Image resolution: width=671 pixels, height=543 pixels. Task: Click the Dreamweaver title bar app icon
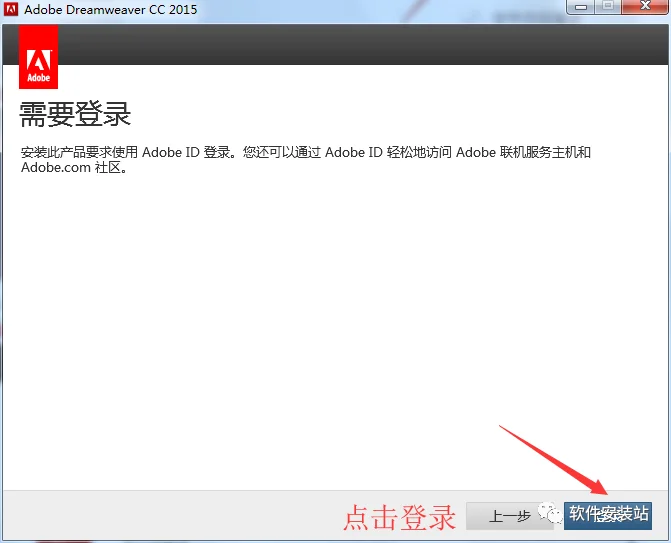click(x=11, y=9)
